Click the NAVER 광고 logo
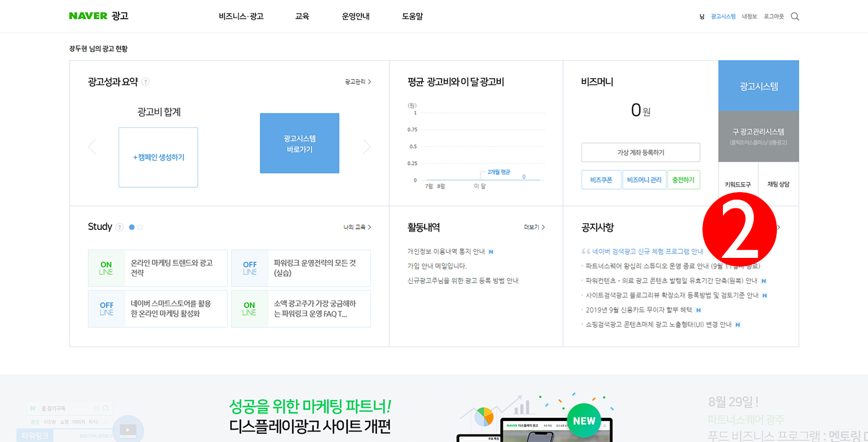Image resolution: width=868 pixels, height=442 pixels. point(99,16)
